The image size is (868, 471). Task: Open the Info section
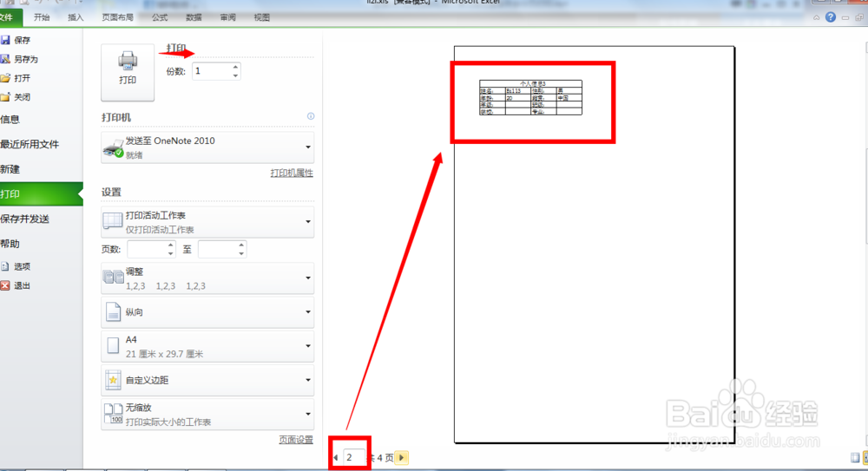point(10,119)
